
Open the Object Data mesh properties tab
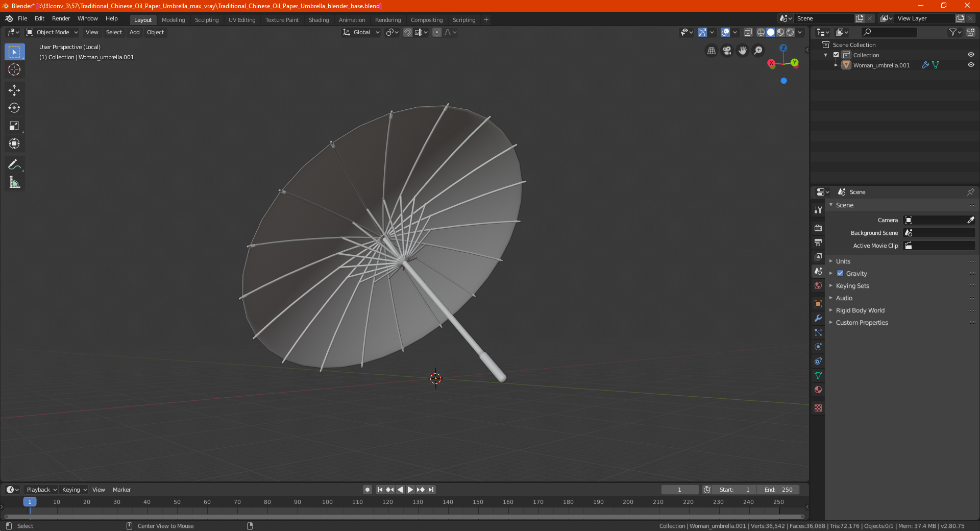click(818, 375)
